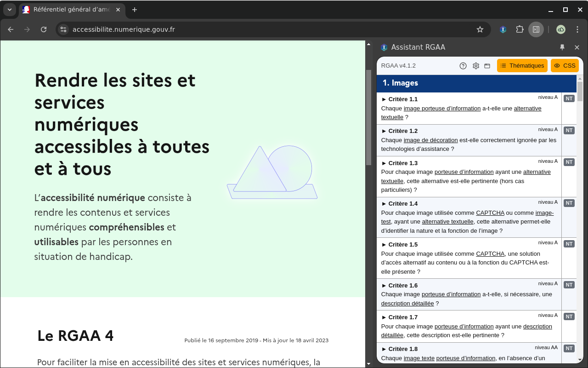
Task: Click the address bar
Action: [184, 29]
